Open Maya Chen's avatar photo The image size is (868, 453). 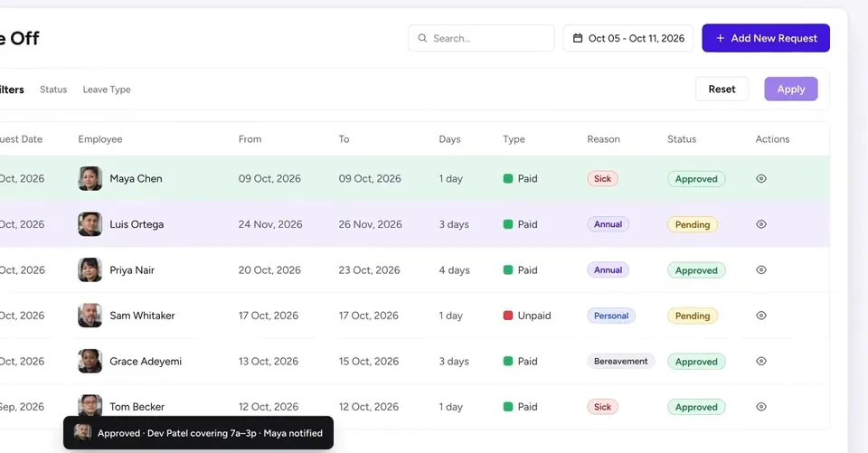pos(90,179)
